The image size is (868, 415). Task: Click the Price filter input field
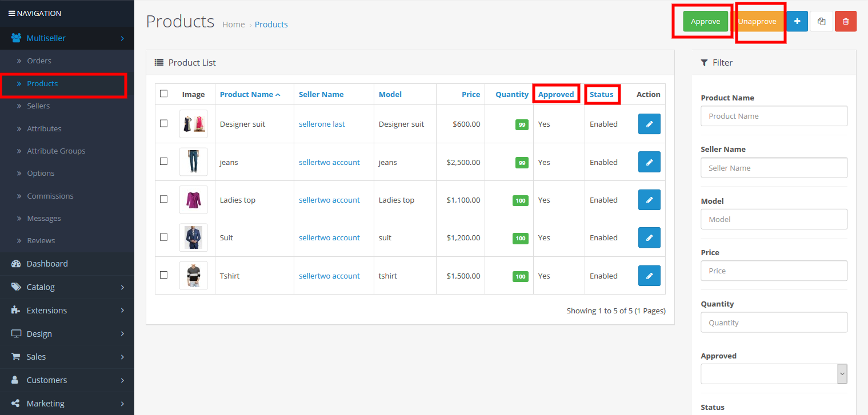pyautogui.click(x=774, y=271)
